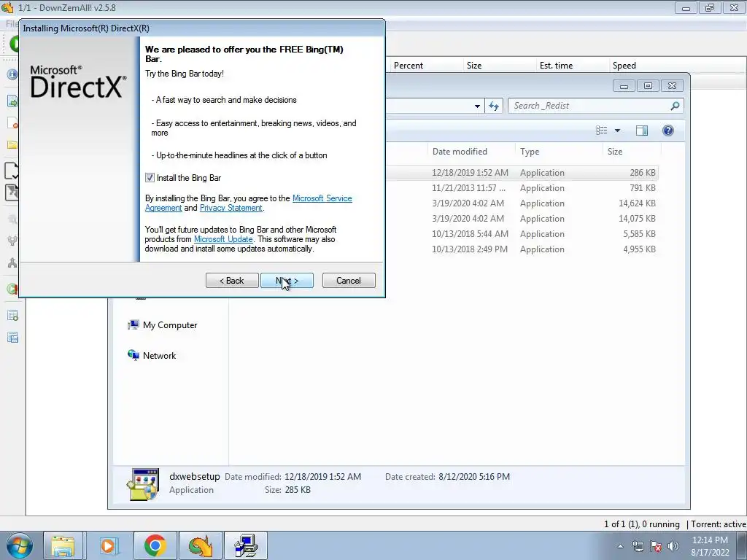The height and width of the screenshot is (560, 747).
Task: Select Network in the navigation pane
Action: pos(152,356)
